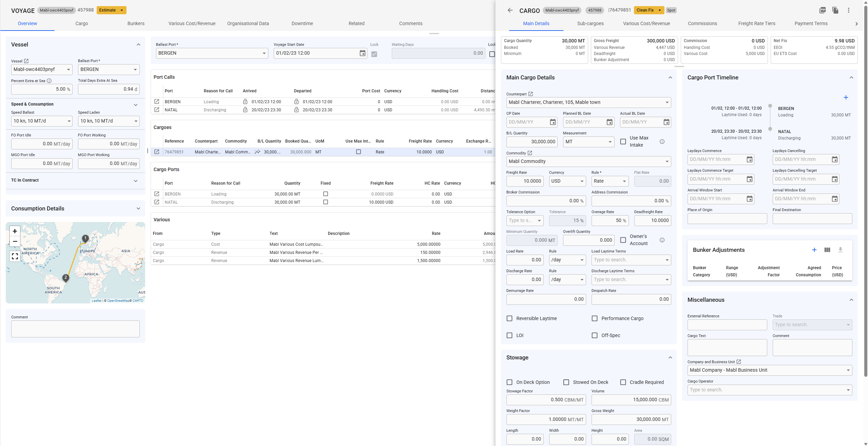
Task: Click the Estimate status button
Action: click(x=111, y=10)
